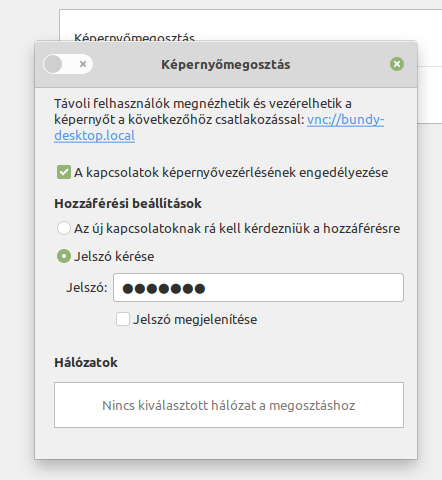Turn on the Képernyőmegosztás header switch
The image size is (442, 480).
click(68, 64)
